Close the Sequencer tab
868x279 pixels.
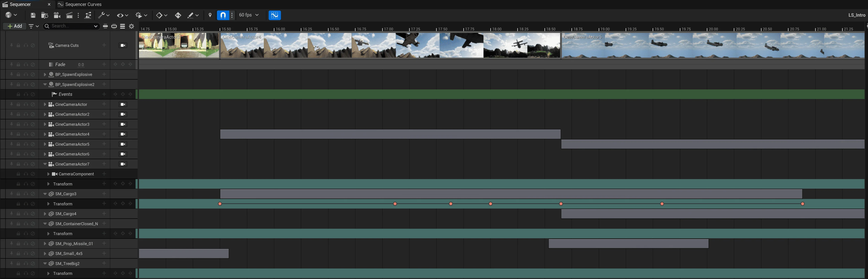(x=49, y=4)
